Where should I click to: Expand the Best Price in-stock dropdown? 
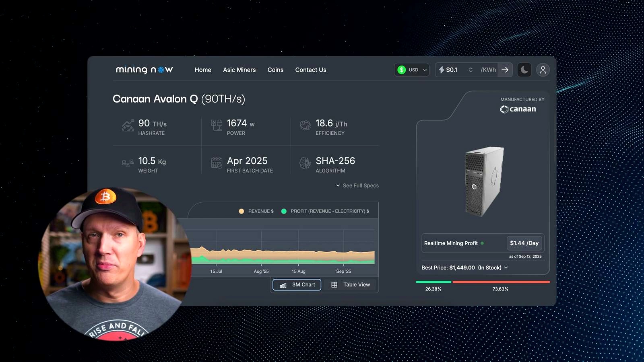pyautogui.click(x=465, y=267)
